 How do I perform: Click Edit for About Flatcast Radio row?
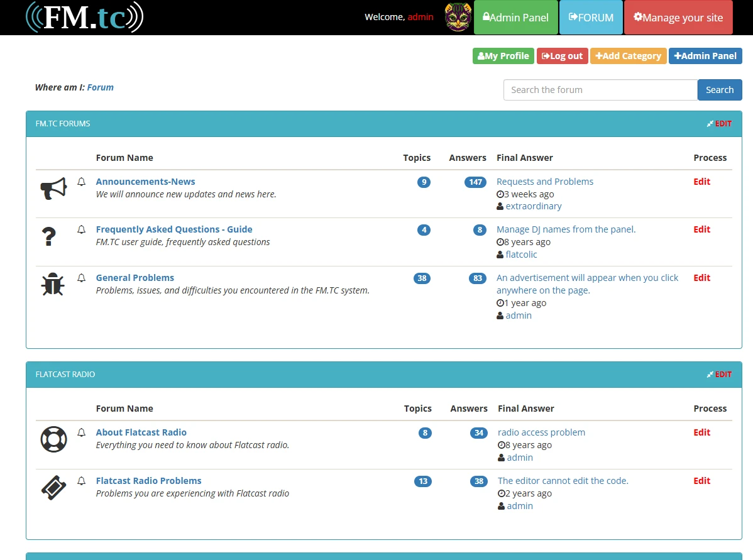pyautogui.click(x=701, y=432)
